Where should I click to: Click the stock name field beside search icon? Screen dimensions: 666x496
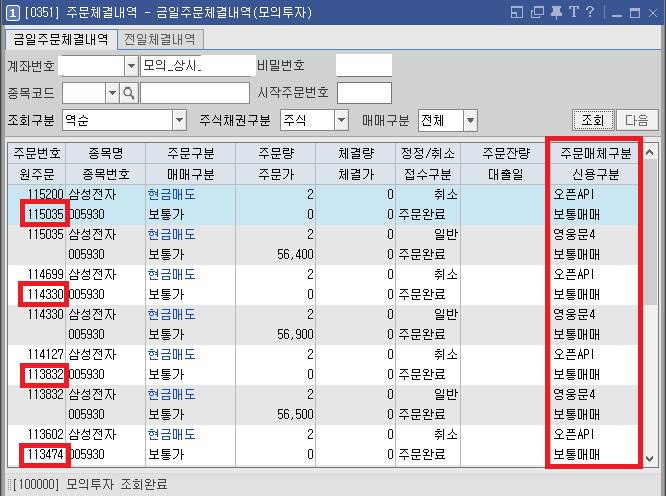(x=195, y=93)
